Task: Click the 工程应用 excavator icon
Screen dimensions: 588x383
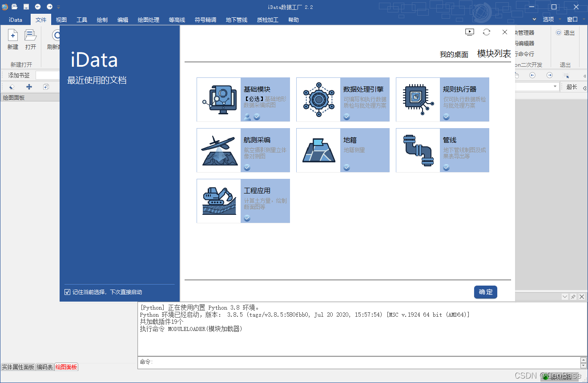Action: point(219,201)
